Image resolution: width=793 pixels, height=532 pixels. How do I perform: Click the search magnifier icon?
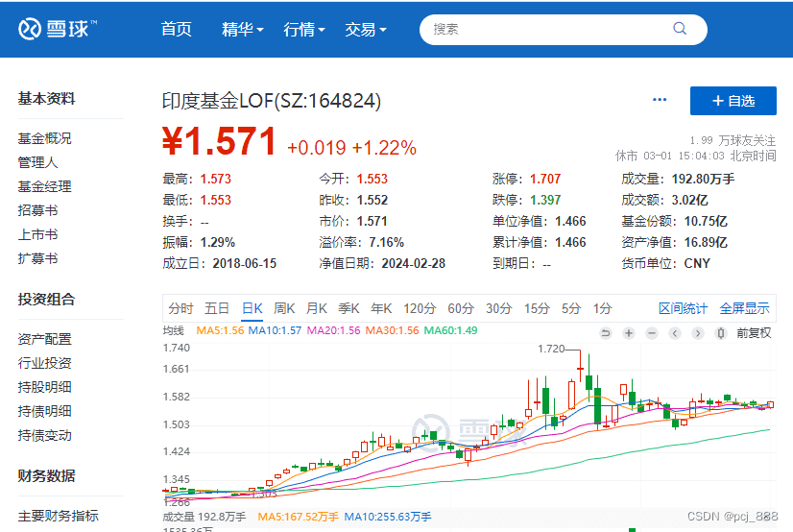(x=680, y=29)
